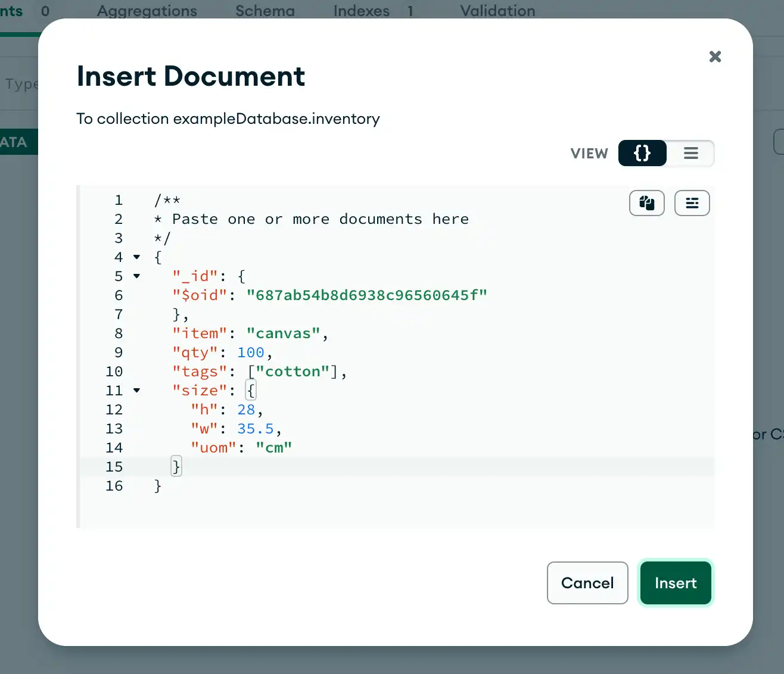Format the JSON with the prettify icon

pos(692,203)
